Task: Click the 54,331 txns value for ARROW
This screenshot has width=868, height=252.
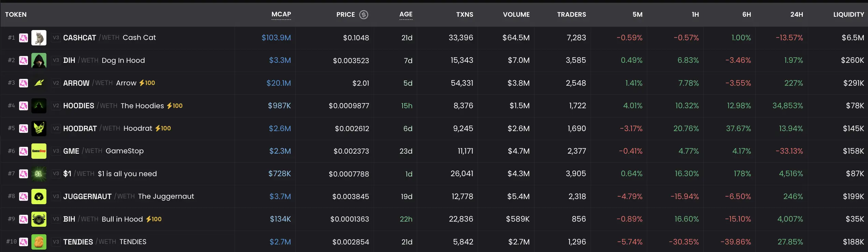Action: [x=462, y=83]
